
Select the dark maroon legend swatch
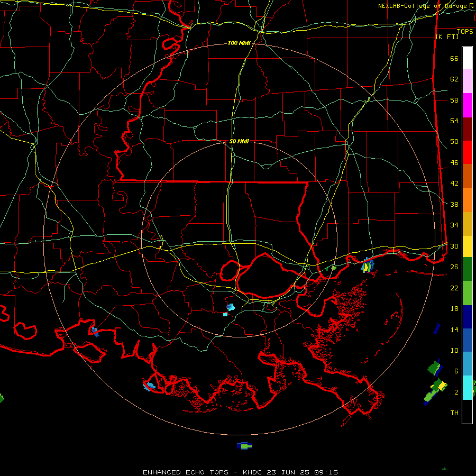pos(467,129)
